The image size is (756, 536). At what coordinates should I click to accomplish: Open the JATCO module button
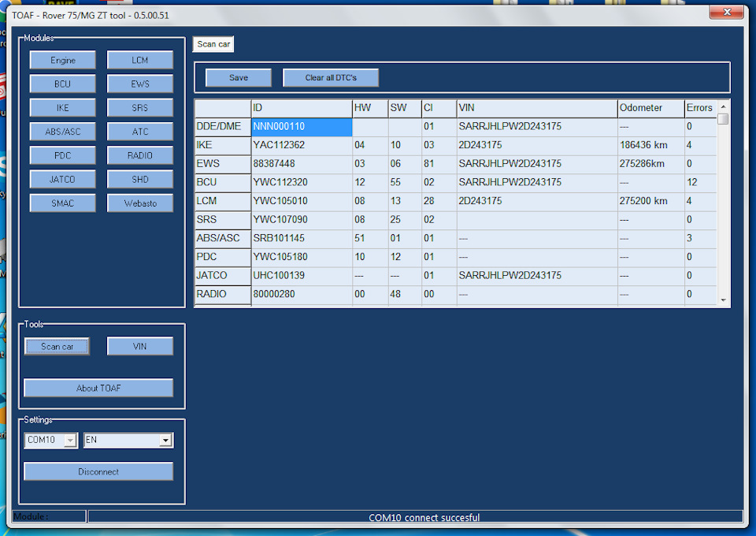click(x=63, y=180)
